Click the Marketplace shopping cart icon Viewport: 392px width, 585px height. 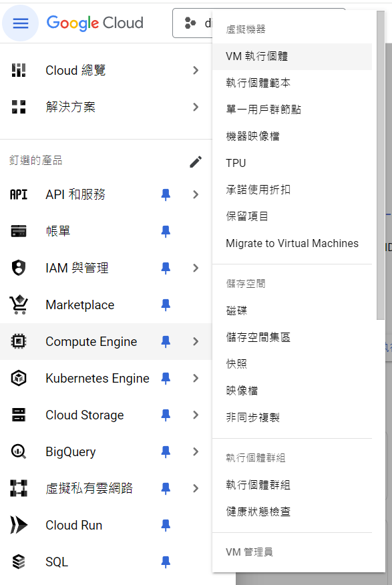tap(18, 305)
